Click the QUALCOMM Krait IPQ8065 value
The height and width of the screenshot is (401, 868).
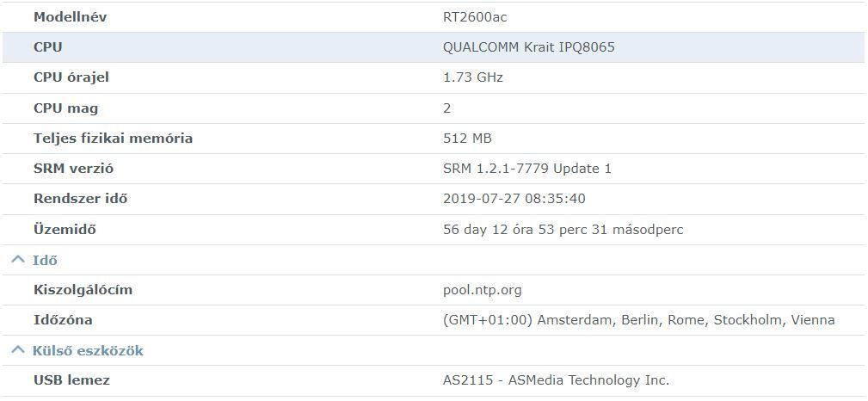(528, 47)
